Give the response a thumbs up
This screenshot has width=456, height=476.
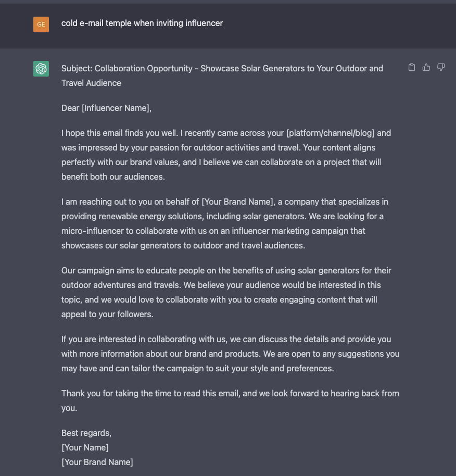[426, 67]
